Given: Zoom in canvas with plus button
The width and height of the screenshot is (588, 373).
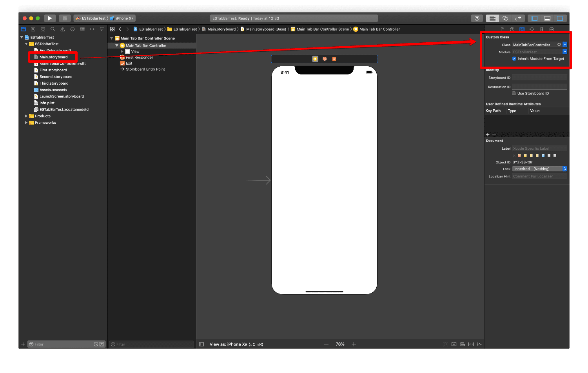Looking at the screenshot, I should [x=354, y=344].
